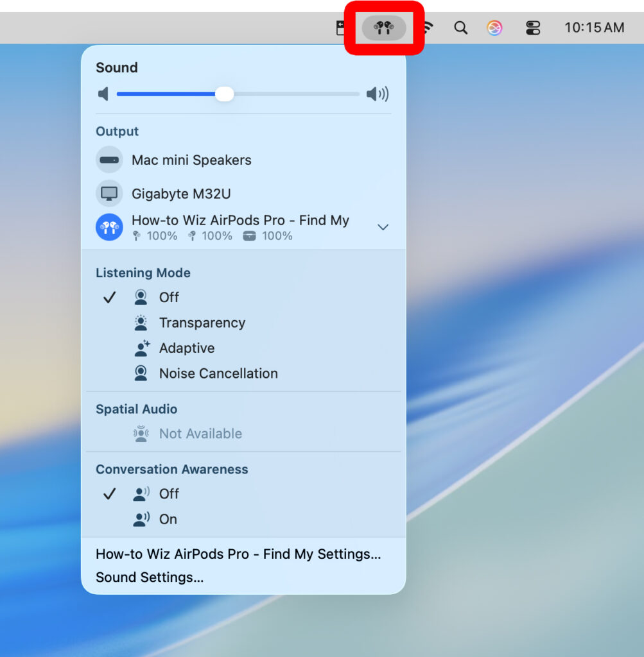Enable Transparency listening mode
644x657 pixels.
201,323
